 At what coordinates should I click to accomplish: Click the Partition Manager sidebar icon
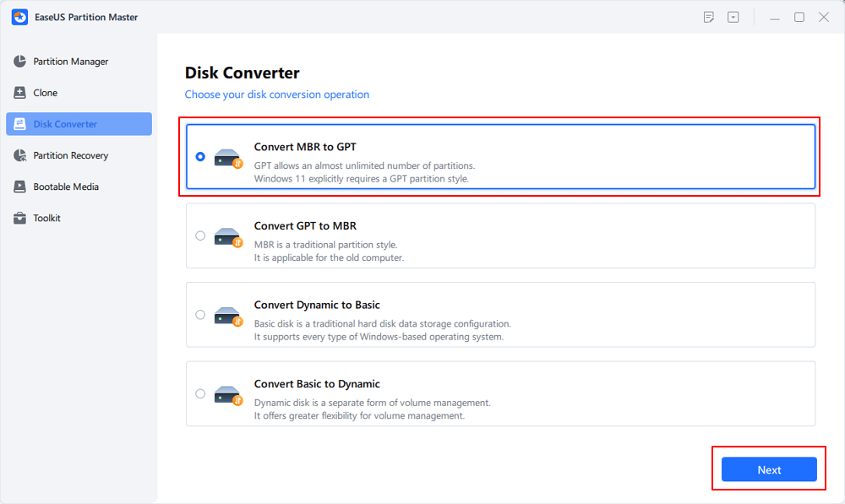(x=19, y=62)
